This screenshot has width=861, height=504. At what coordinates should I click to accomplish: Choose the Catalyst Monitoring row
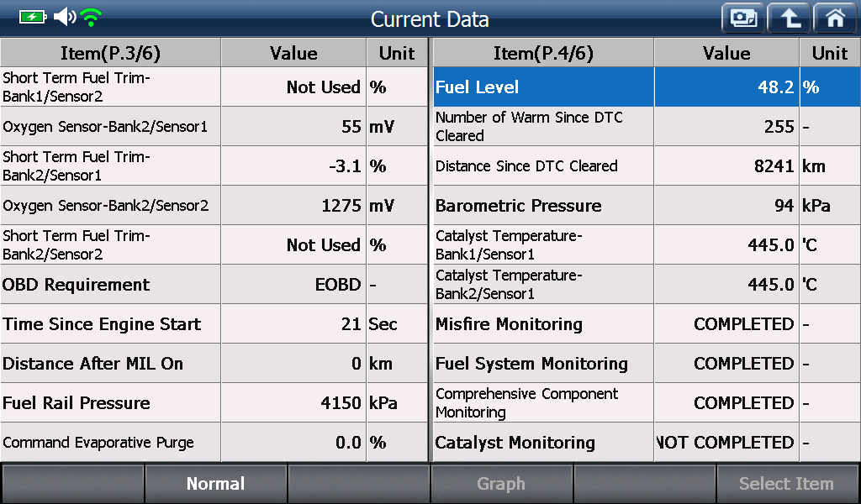click(x=647, y=443)
